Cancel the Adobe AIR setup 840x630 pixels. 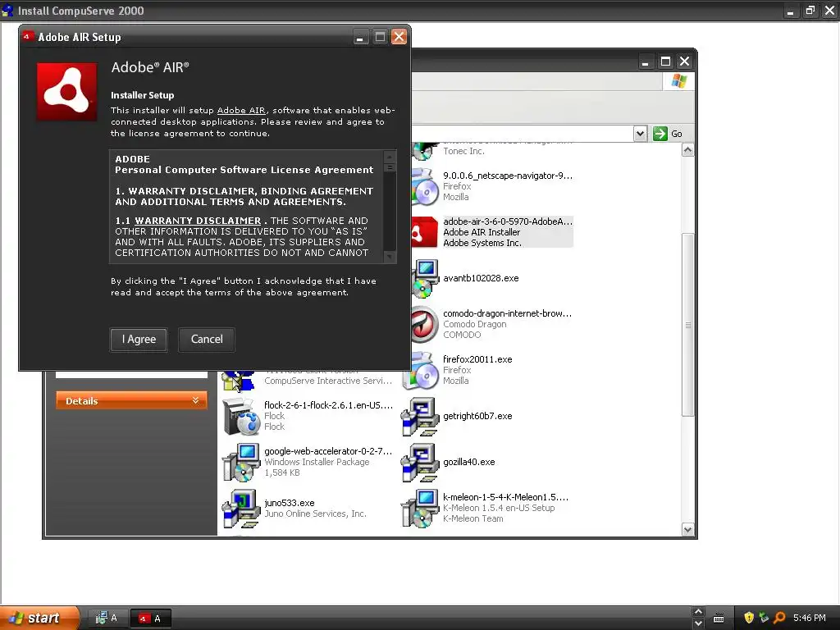(x=207, y=340)
